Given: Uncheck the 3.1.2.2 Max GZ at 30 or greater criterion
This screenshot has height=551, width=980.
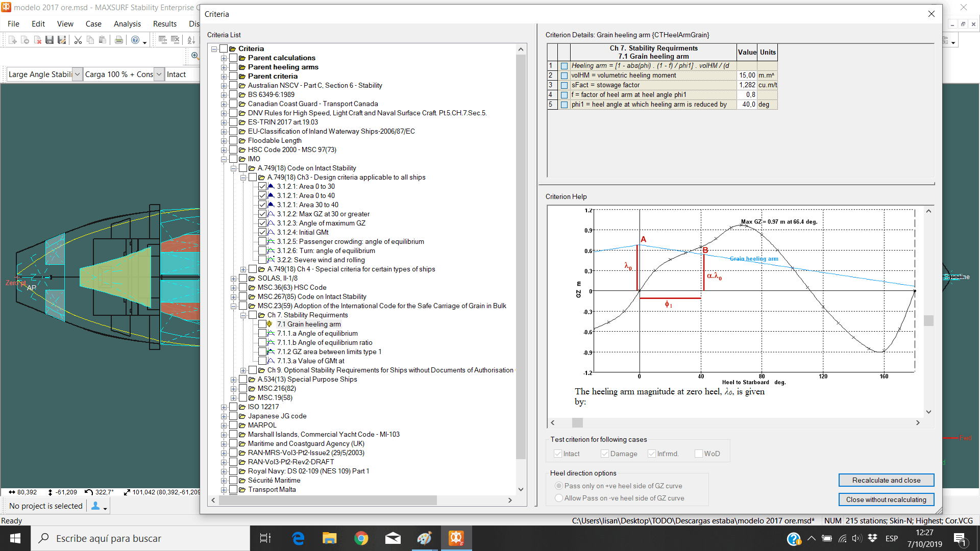Looking at the screenshot, I should coord(262,214).
